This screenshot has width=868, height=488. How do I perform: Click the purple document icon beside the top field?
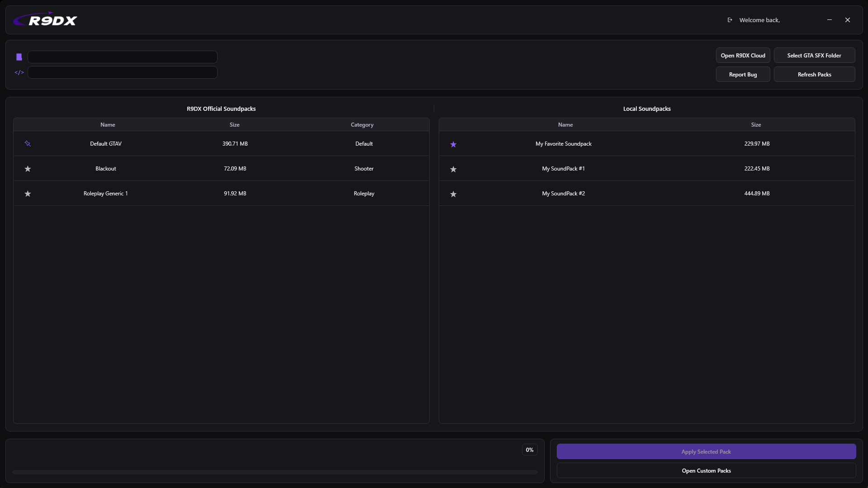pos(19,57)
